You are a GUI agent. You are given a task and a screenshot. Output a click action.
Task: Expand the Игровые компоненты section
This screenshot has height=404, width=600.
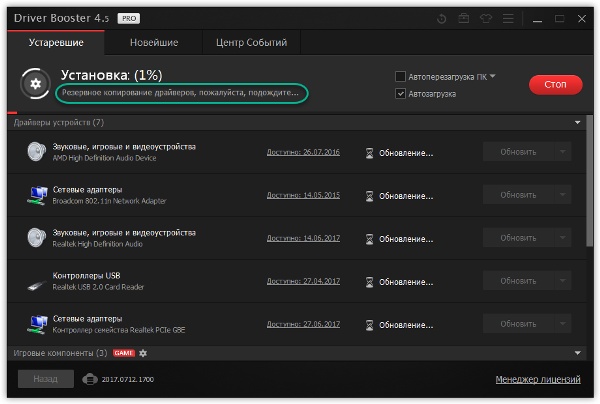pos(577,353)
